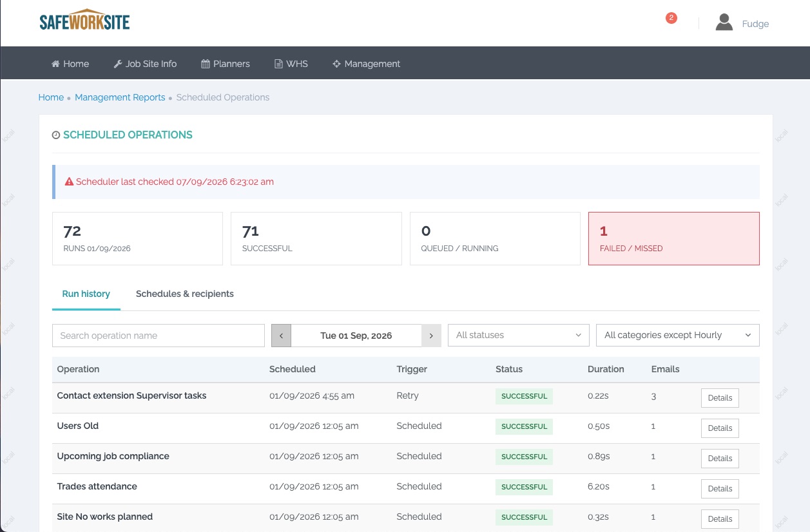
Task: Select Site No works planned operation name
Action: tap(105, 517)
